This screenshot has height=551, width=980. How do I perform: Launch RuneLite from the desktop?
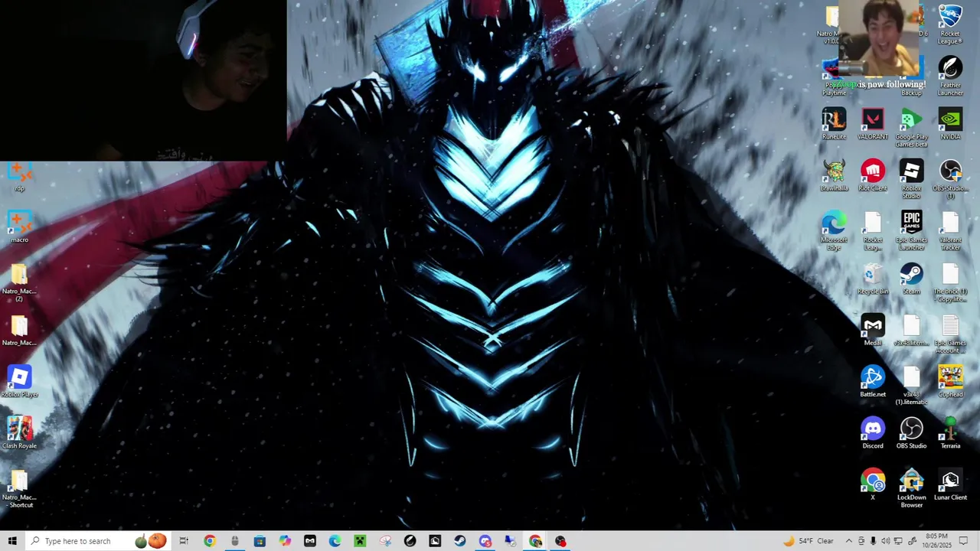[834, 124]
